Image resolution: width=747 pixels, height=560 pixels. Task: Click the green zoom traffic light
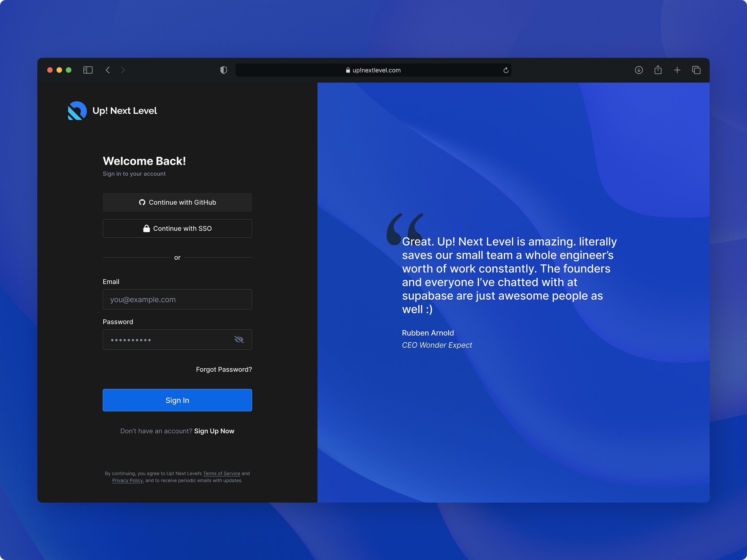69,70
